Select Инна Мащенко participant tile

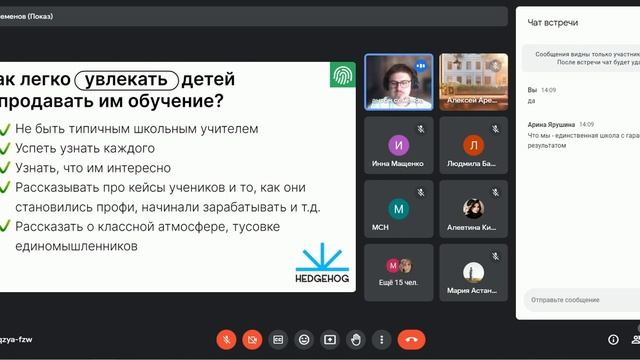399,145
